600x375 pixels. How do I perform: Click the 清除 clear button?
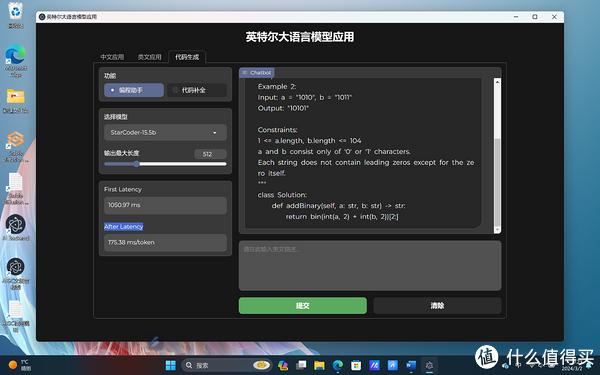pyautogui.click(x=437, y=305)
